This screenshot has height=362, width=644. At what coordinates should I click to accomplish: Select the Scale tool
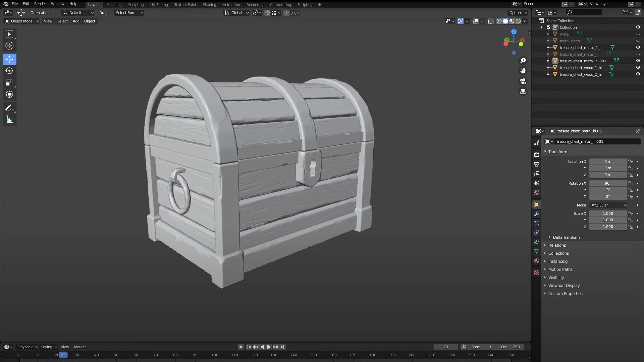[9, 83]
